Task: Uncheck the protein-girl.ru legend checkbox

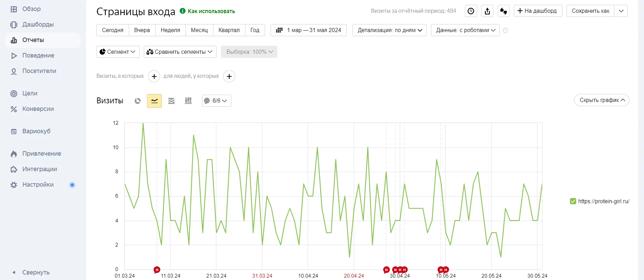Action: [573, 201]
